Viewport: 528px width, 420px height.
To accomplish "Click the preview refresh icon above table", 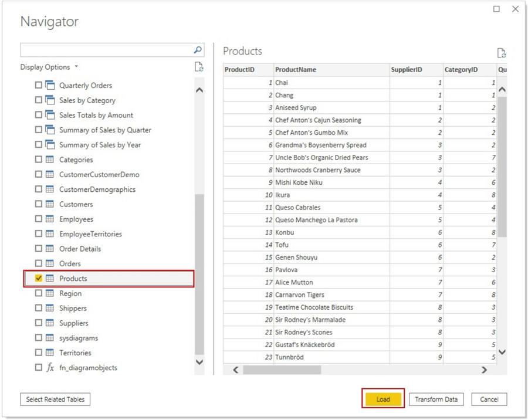I will (x=501, y=53).
